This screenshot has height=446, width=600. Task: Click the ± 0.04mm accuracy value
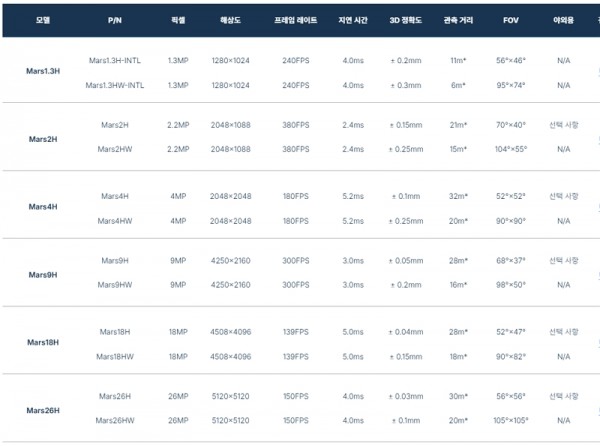point(406,332)
